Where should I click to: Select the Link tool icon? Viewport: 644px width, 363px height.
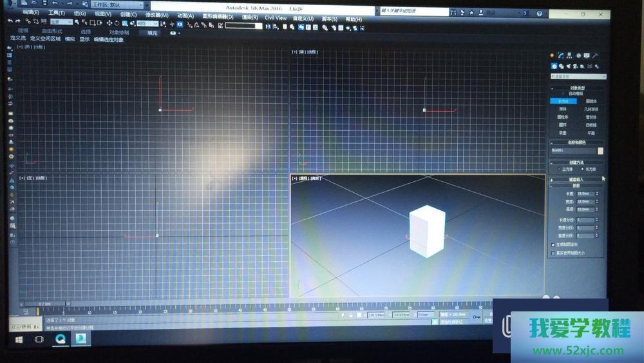28,21
